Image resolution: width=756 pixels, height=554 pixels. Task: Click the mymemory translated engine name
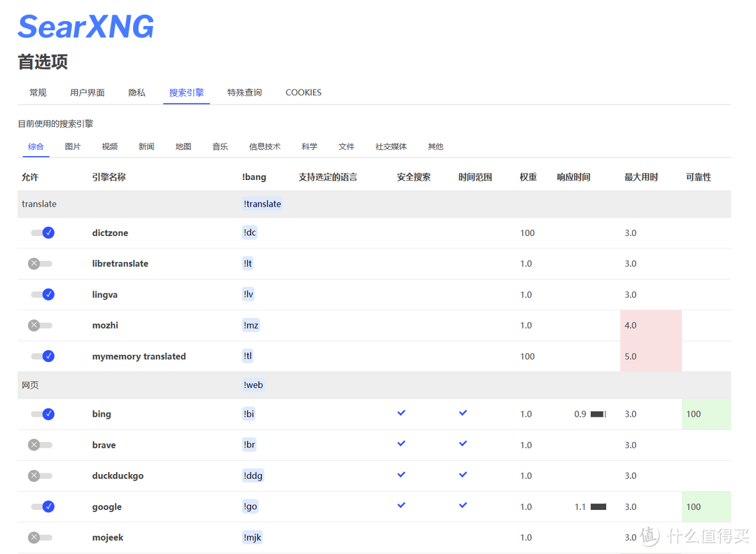[x=139, y=356]
